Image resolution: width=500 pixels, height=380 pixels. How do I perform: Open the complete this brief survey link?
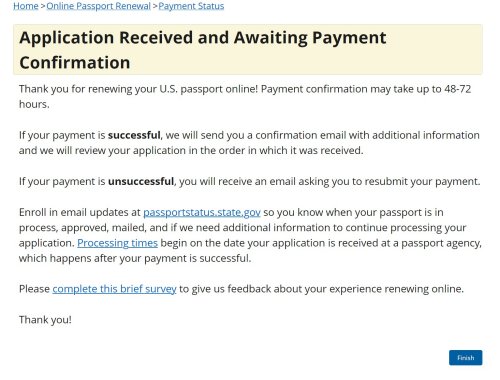coord(114,289)
